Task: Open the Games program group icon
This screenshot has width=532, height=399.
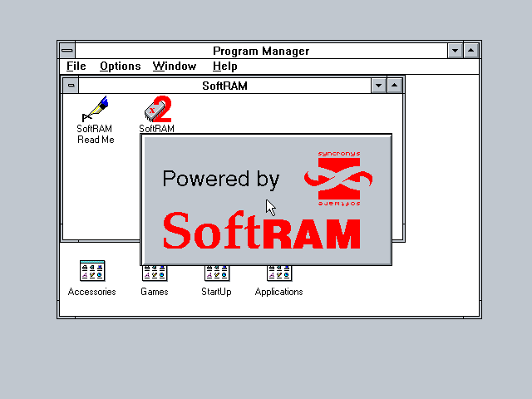Action: click(x=155, y=273)
